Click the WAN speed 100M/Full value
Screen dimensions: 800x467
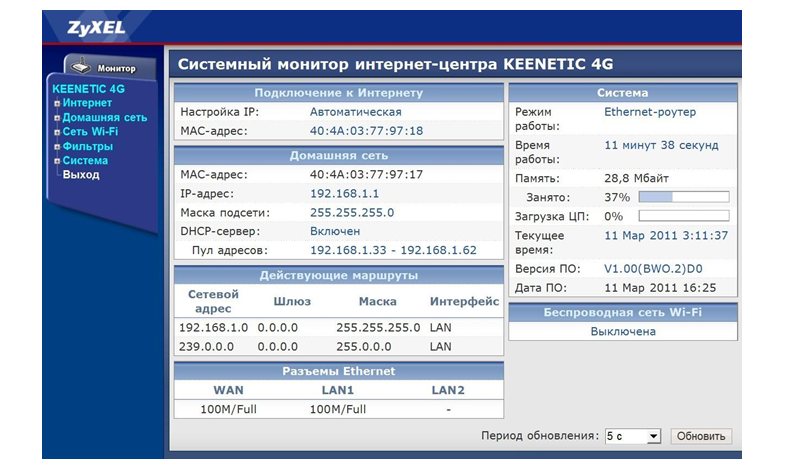(228, 409)
